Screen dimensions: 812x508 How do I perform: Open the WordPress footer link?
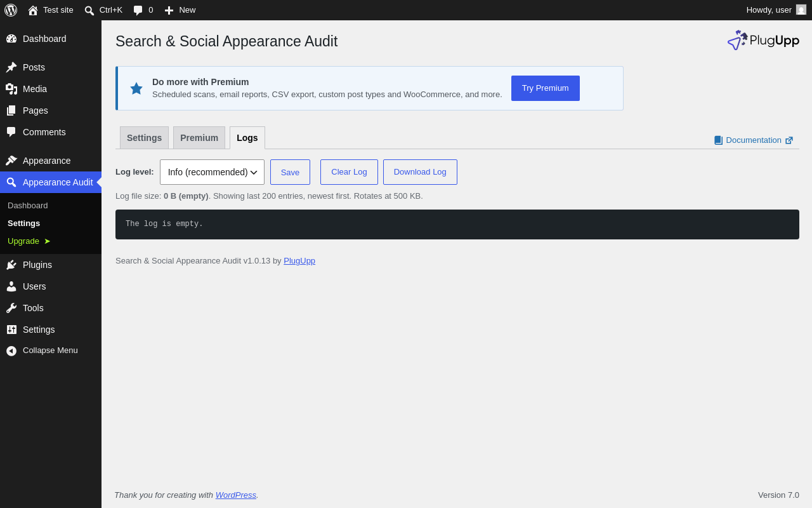pos(236,495)
